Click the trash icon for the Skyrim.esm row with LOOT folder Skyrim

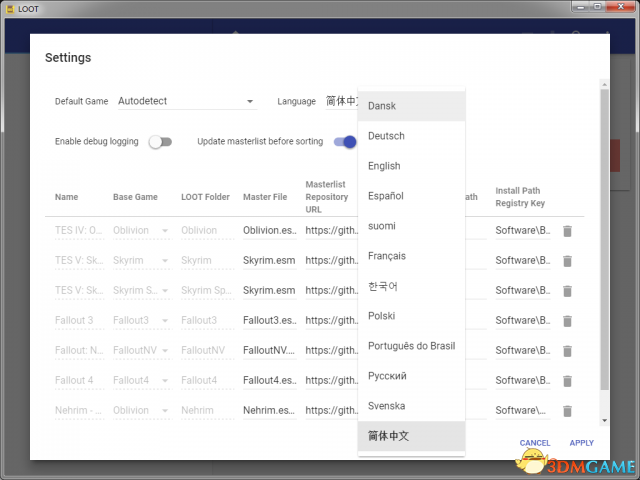[x=567, y=261]
